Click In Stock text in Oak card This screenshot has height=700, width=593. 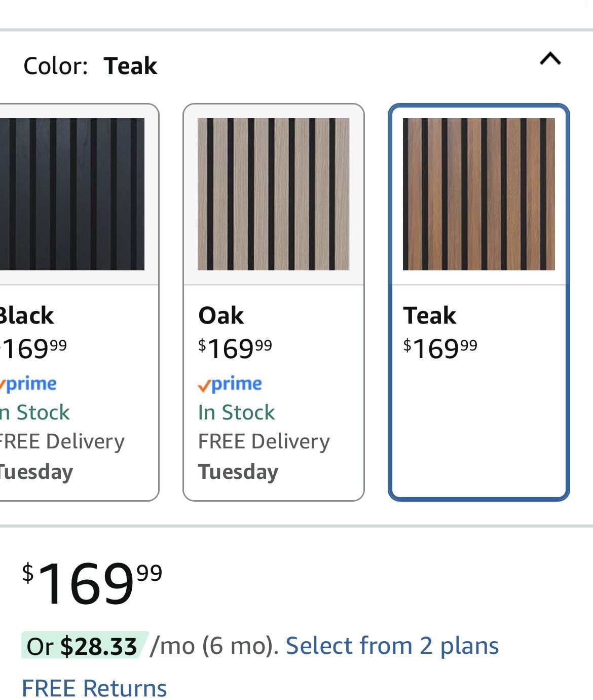click(236, 412)
